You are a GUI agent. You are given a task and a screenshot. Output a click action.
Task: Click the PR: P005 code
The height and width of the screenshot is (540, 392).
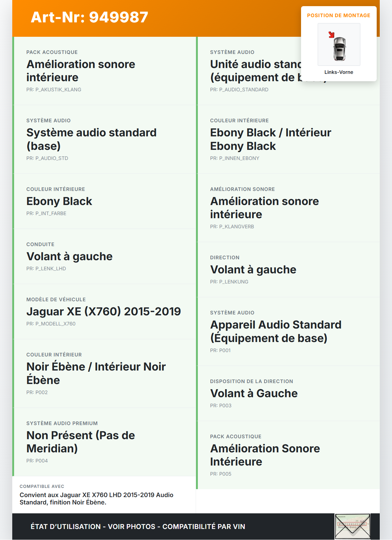click(x=221, y=474)
